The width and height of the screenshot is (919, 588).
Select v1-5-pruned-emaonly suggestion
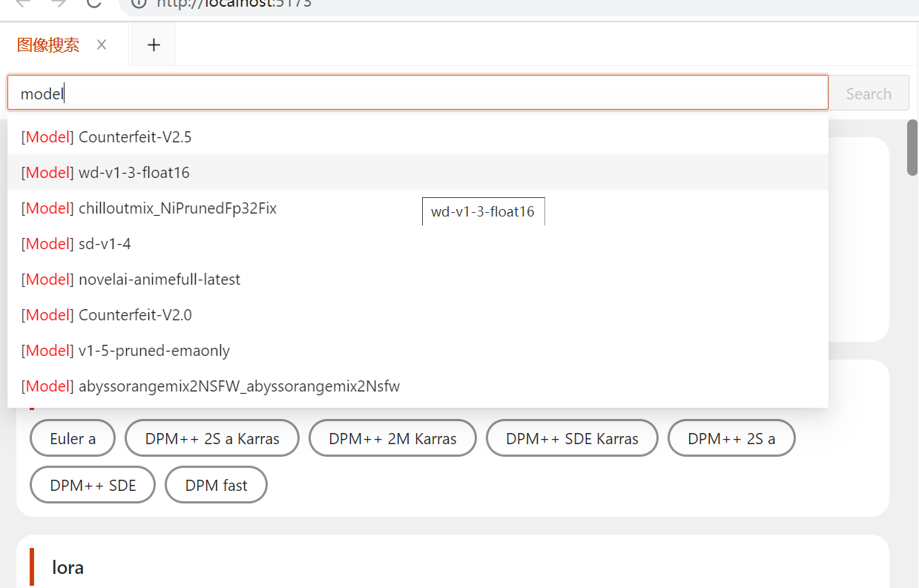pyautogui.click(x=418, y=350)
